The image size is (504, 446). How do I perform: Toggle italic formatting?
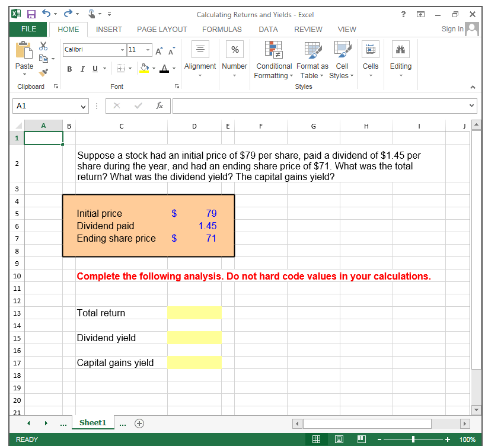[x=82, y=69]
